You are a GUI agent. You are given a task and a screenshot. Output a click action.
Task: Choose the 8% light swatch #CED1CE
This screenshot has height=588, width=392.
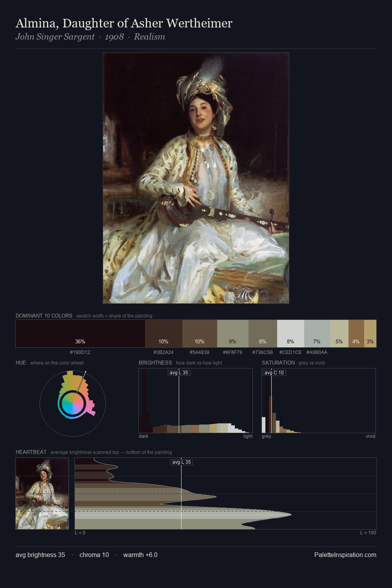(x=290, y=334)
